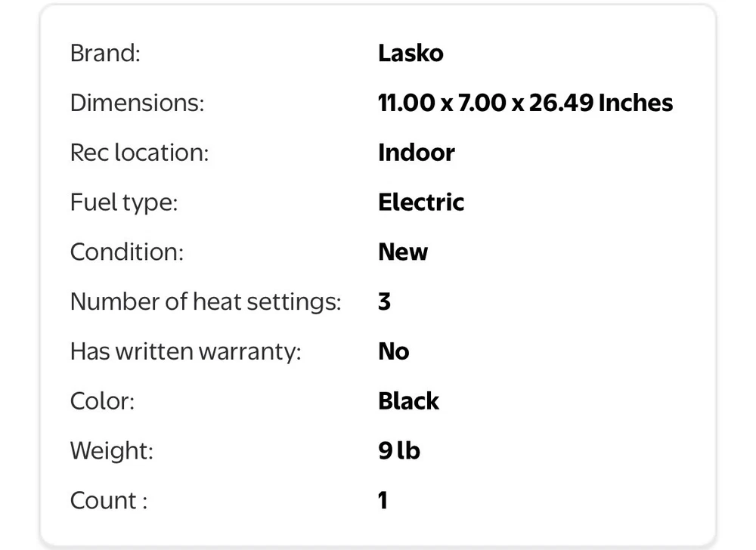This screenshot has width=756, height=550.
Task: Click the "Fuel type:" label
Action: (x=124, y=202)
